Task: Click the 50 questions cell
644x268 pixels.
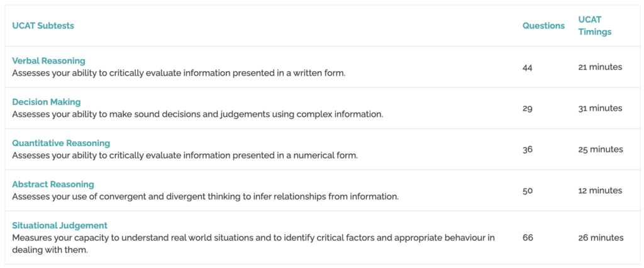Action: 527,191
